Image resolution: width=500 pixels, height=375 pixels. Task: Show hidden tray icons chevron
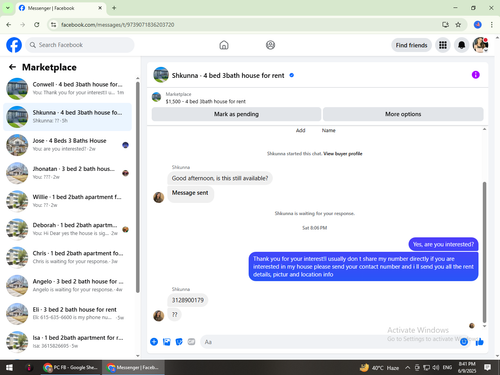coord(407,367)
